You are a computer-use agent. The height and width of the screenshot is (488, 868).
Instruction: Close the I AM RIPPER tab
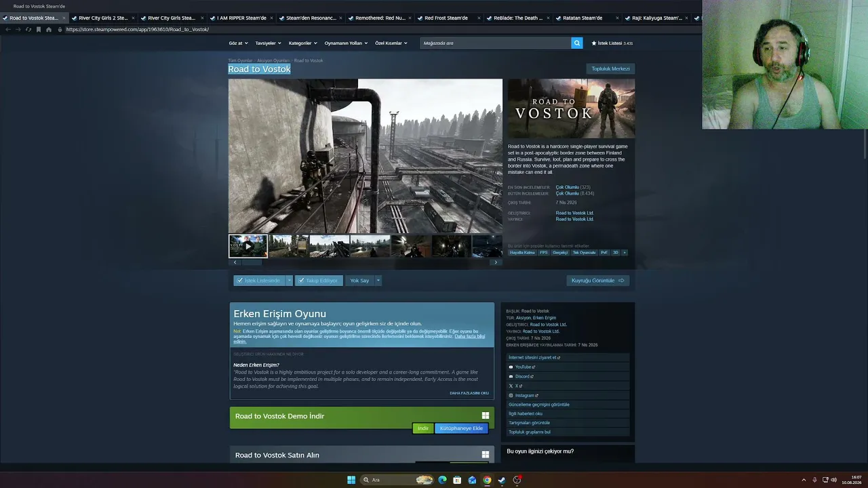(271, 18)
